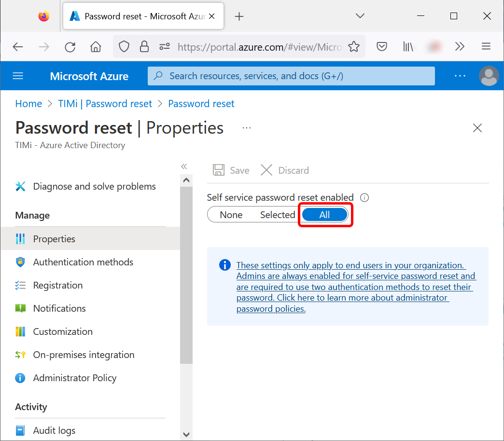Click the Microsoft Azure home title
504x441 pixels.
(x=89, y=76)
